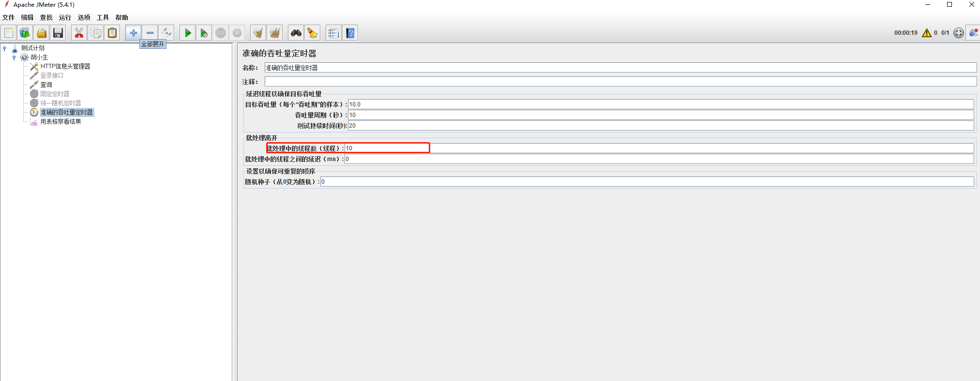Collapse the 测试计划 tree node handle
980x381 pixels.
5,48
